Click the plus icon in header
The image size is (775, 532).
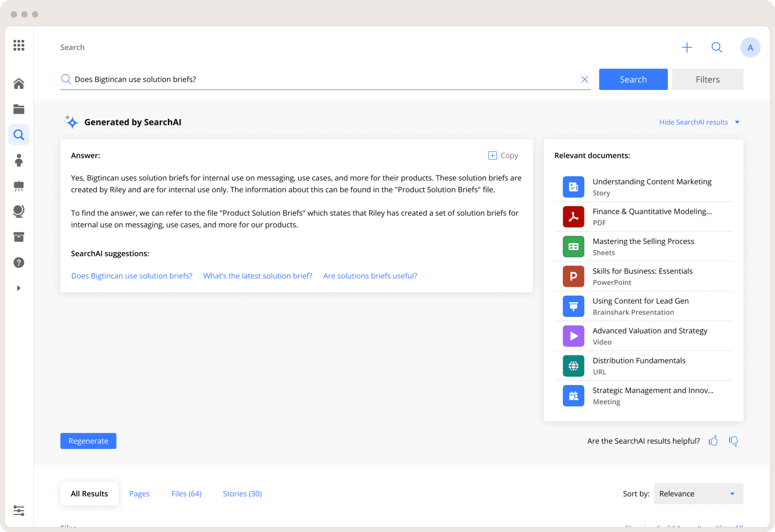(687, 47)
